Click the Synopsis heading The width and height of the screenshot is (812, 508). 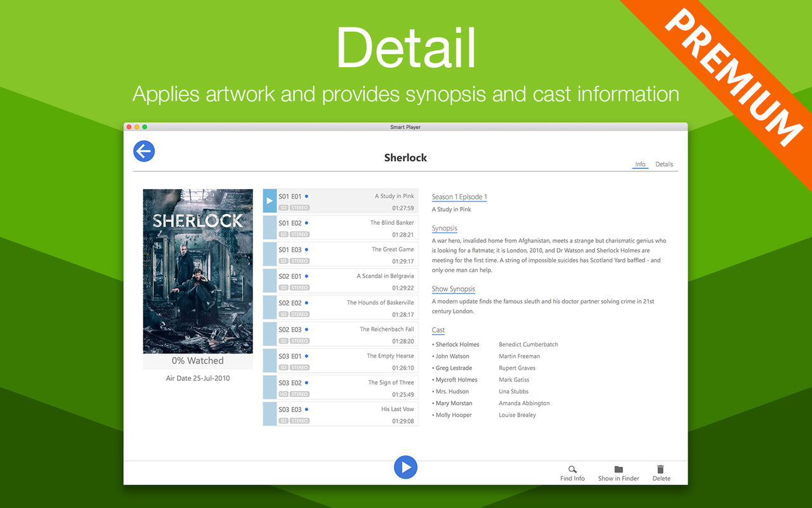coord(445,229)
